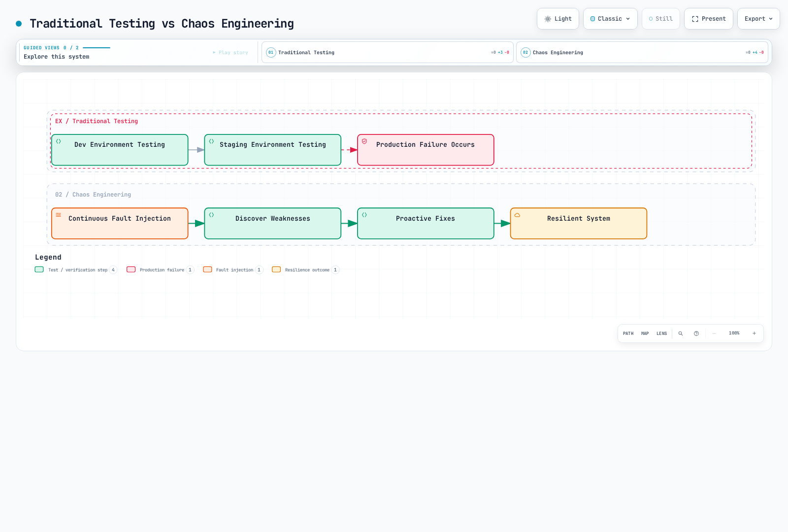788x532 pixels.
Task: Click the 02 / Chaos Engineering group label
Action: 93,195
